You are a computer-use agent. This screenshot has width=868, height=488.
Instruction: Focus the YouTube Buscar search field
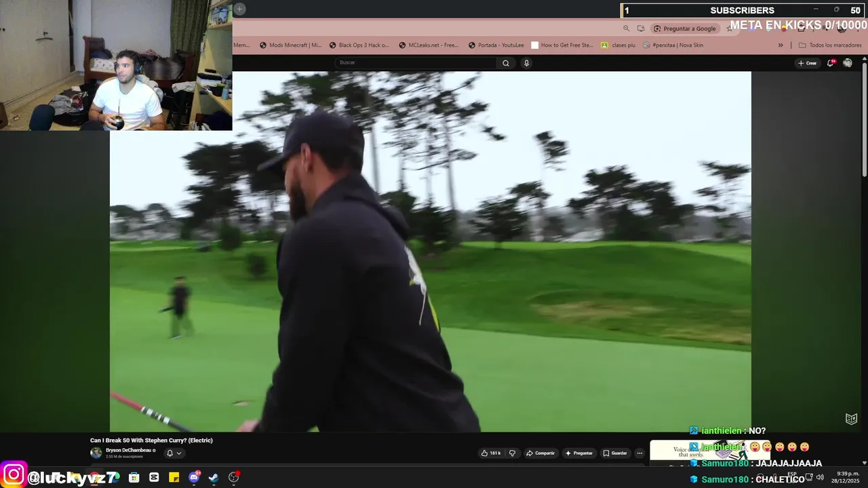pos(417,63)
